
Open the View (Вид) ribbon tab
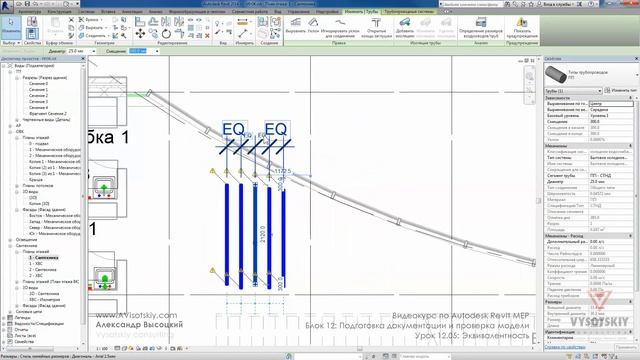[x=278, y=12]
